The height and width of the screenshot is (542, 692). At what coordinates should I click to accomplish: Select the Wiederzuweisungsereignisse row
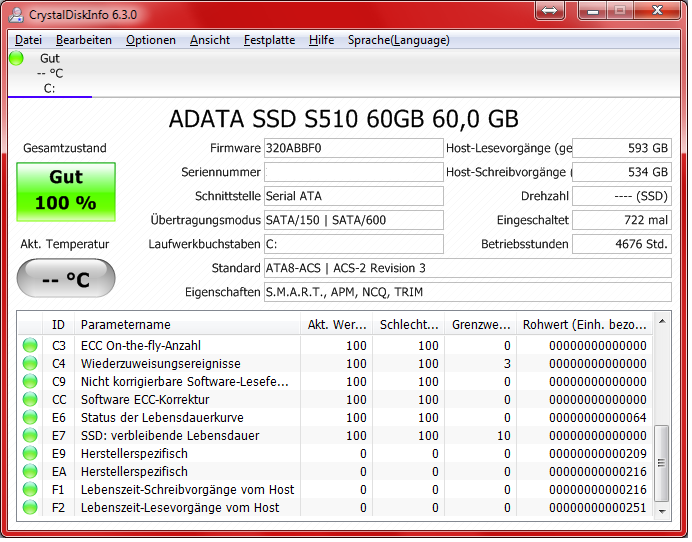pos(335,364)
